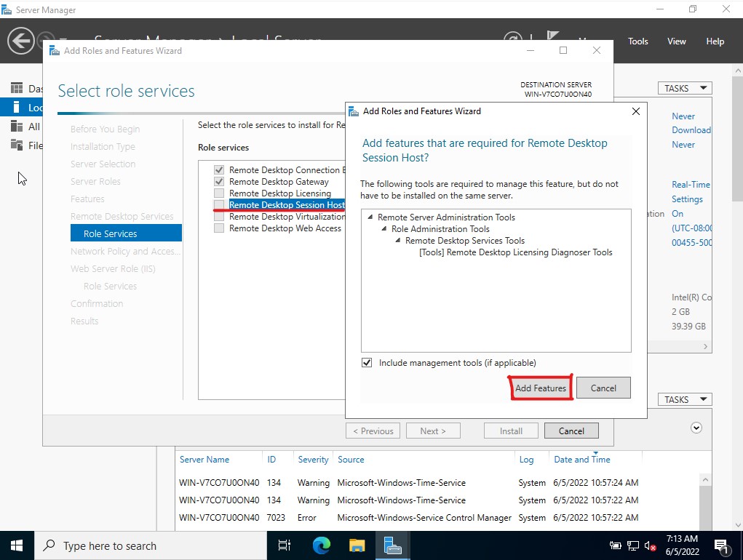Open All Servers sidebar icon
Image resolution: width=743 pixels, height=560 pixels.
(x=17, y=127)
